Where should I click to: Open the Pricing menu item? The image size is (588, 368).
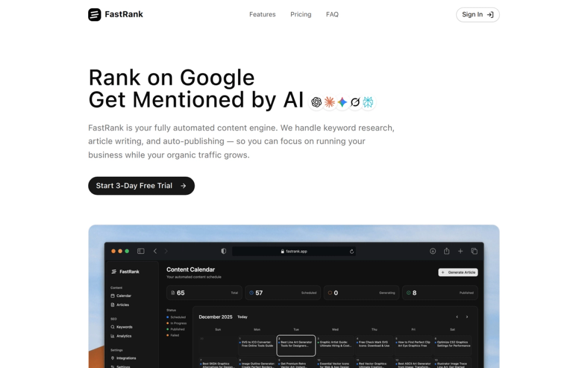tap(300, 14)
